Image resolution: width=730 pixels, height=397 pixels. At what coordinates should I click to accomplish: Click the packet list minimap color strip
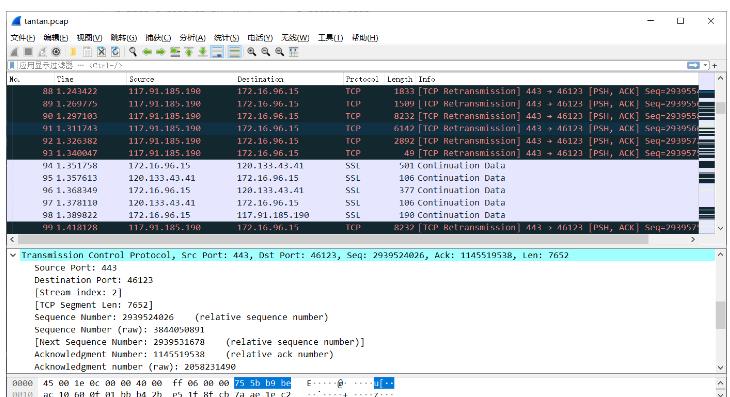[x=707, y=154]
